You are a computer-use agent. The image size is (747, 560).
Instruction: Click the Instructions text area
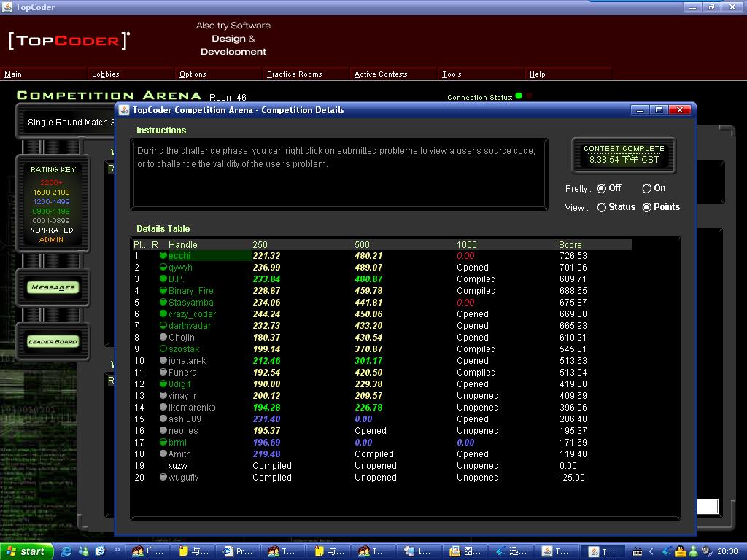click(x=339, y=174)
